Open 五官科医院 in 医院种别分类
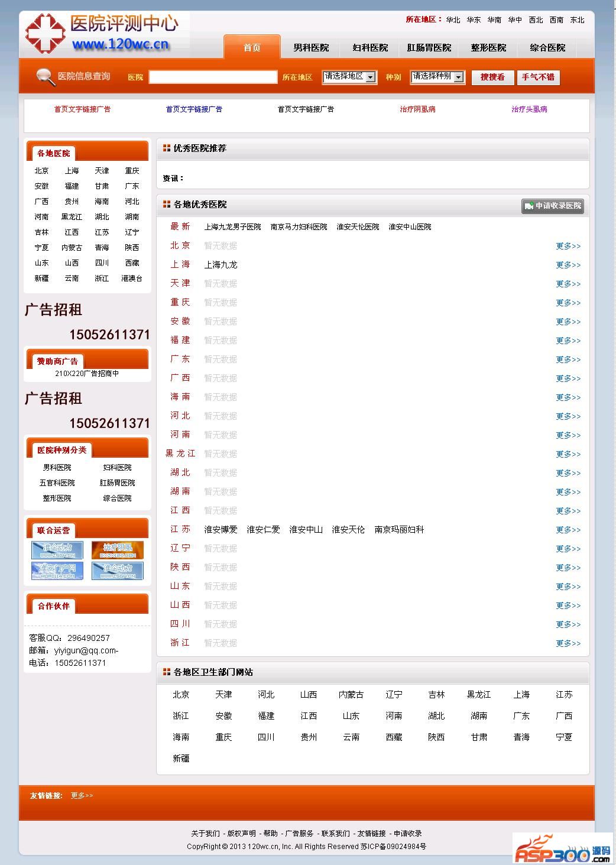The width and height of the screenshot is (616, 865). (x=57, y=483)
